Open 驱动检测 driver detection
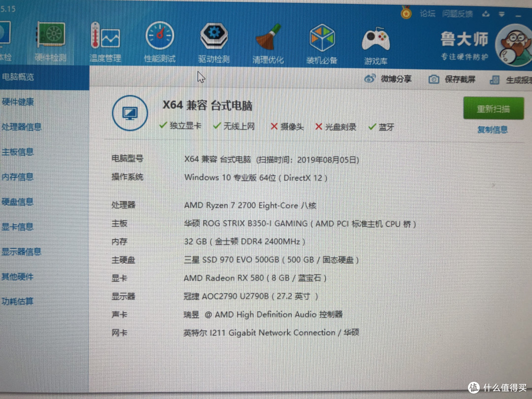 coord(214,43)
